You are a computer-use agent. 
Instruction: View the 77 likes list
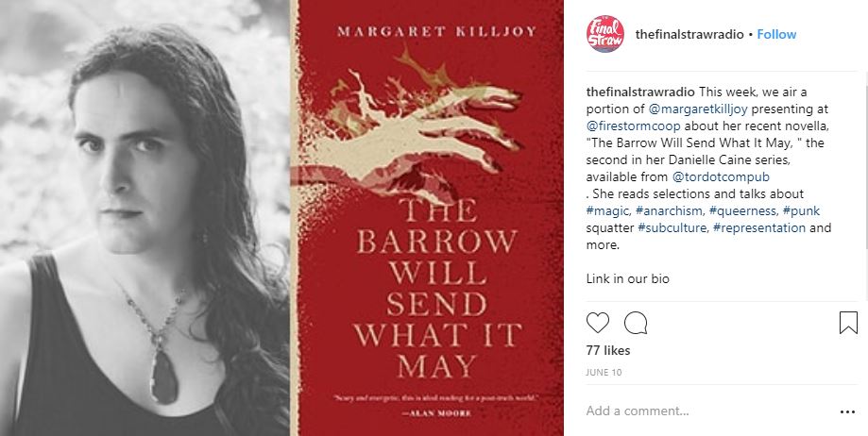(x=608, y=350)
